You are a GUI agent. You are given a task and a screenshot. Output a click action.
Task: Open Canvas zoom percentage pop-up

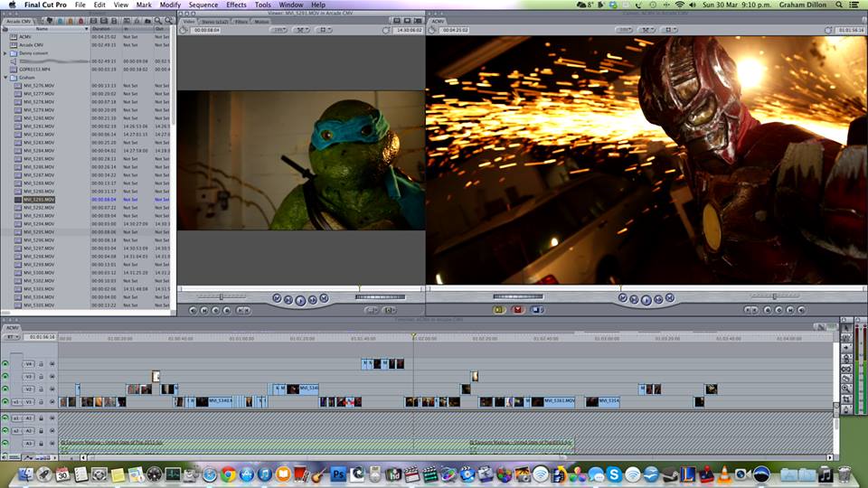pos(625,30)
